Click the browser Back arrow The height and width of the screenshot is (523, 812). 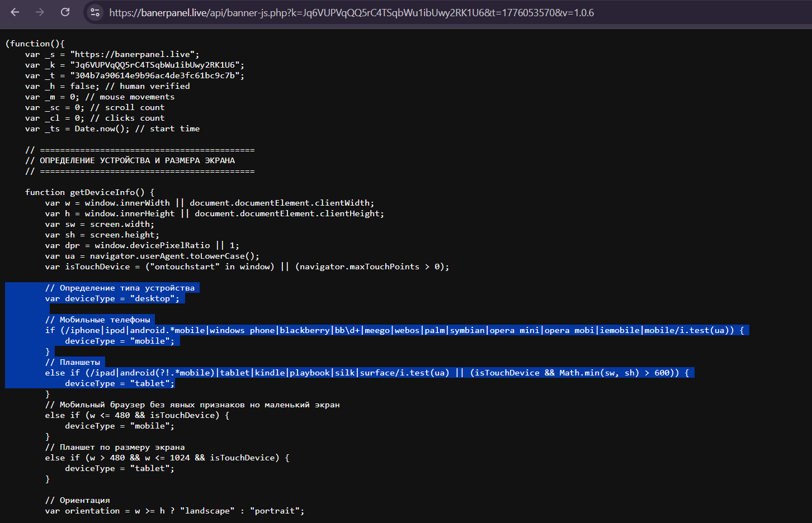15,12
